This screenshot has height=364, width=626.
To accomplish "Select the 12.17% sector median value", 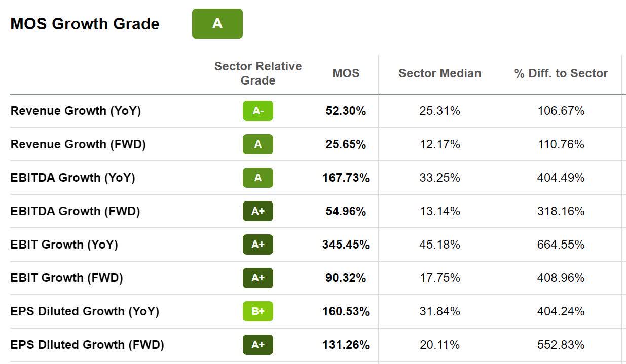I will [x=439, y=144].
